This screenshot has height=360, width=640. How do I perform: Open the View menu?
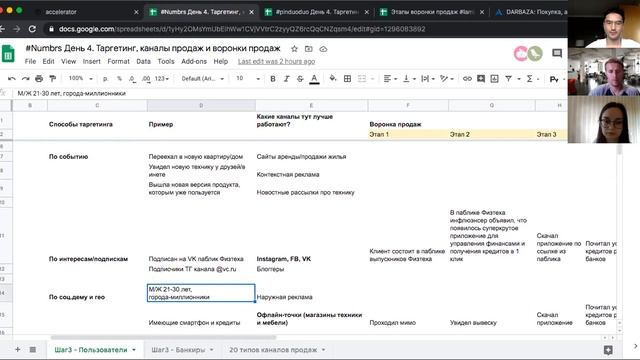coord(68,61)
